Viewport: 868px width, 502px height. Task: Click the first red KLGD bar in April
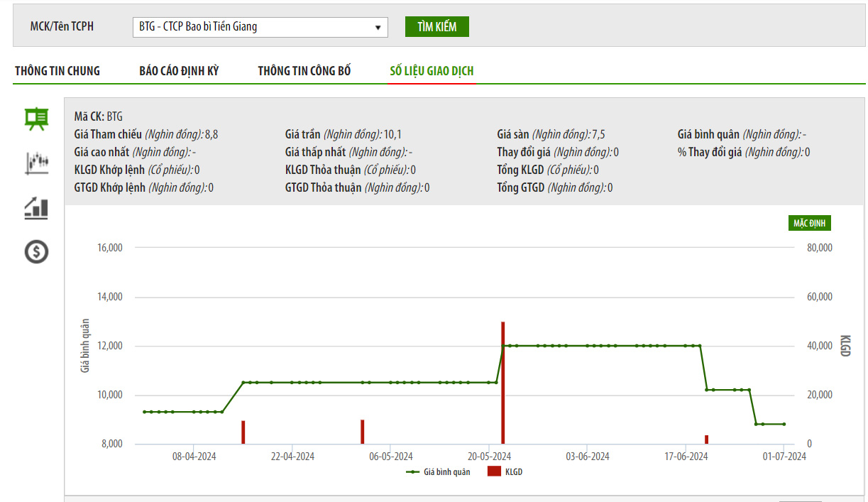(x=243, y=432)
